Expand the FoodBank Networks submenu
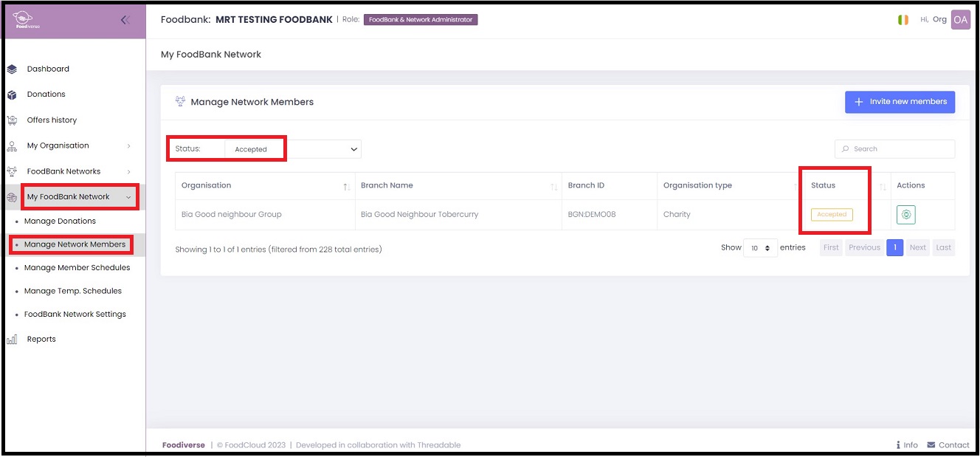 point(128,171)
